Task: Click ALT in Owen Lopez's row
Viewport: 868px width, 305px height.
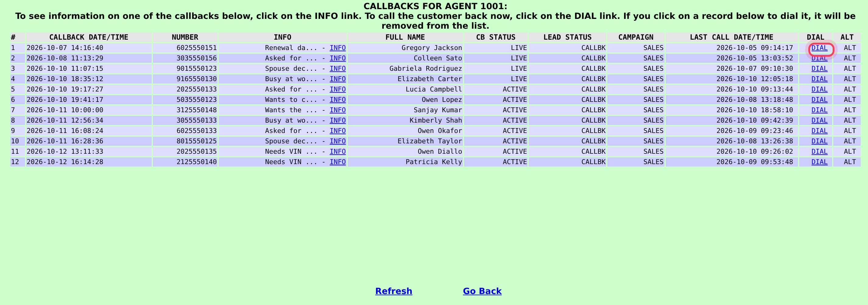Action: coord(849,100)
